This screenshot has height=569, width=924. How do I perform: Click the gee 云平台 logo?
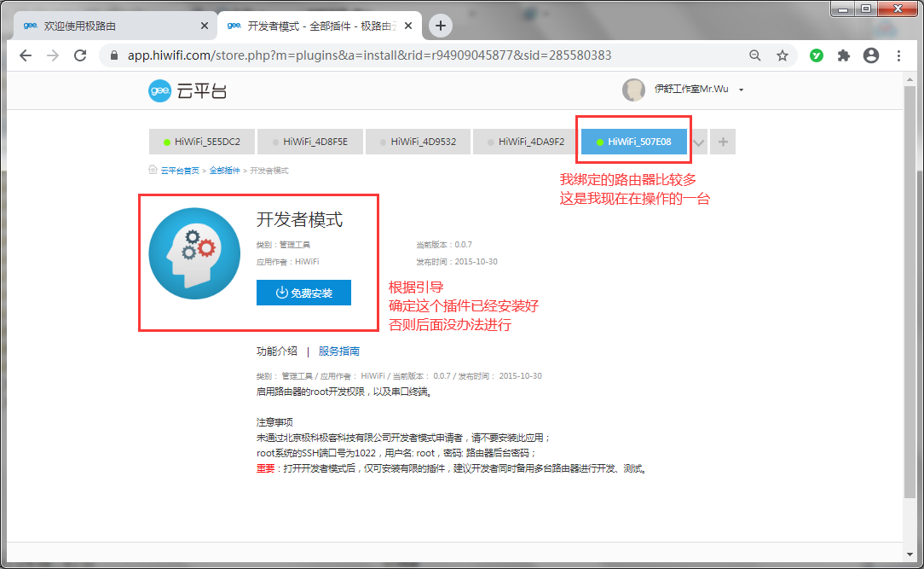point(188,90)
